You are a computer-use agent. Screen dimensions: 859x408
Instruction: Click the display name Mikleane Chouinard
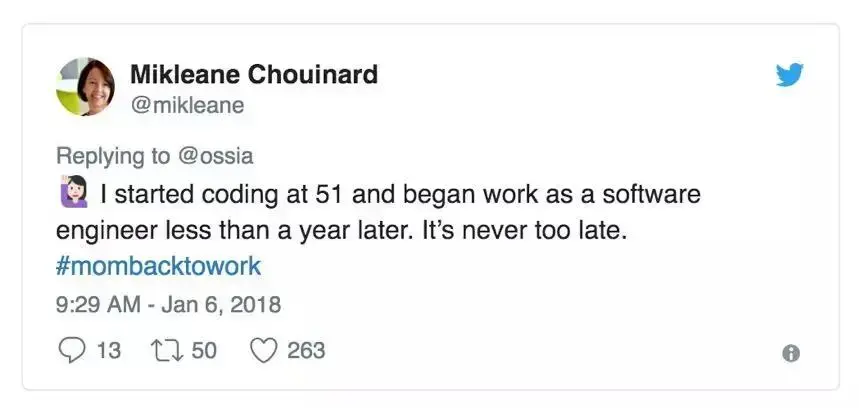[x=254, y=74]
